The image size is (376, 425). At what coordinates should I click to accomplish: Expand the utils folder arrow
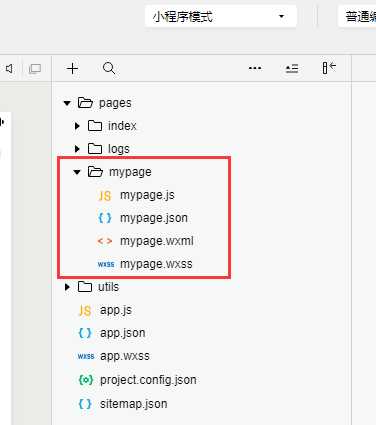click(x=67, y=287)
